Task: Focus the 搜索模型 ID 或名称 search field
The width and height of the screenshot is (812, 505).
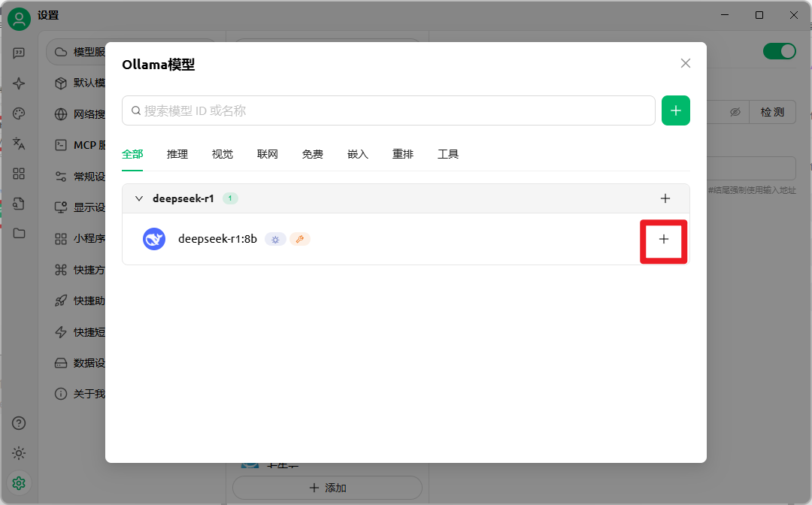Action: point(389,110)
